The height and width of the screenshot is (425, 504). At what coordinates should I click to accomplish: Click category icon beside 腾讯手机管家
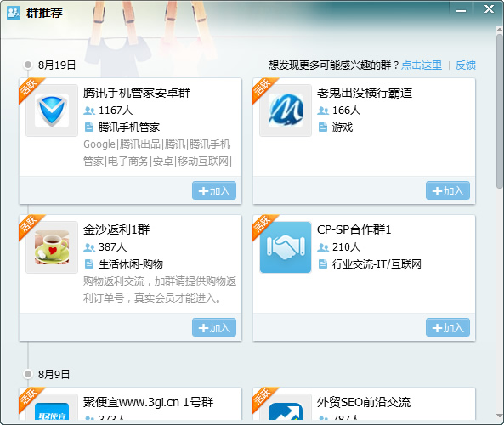tap(89, 127)
